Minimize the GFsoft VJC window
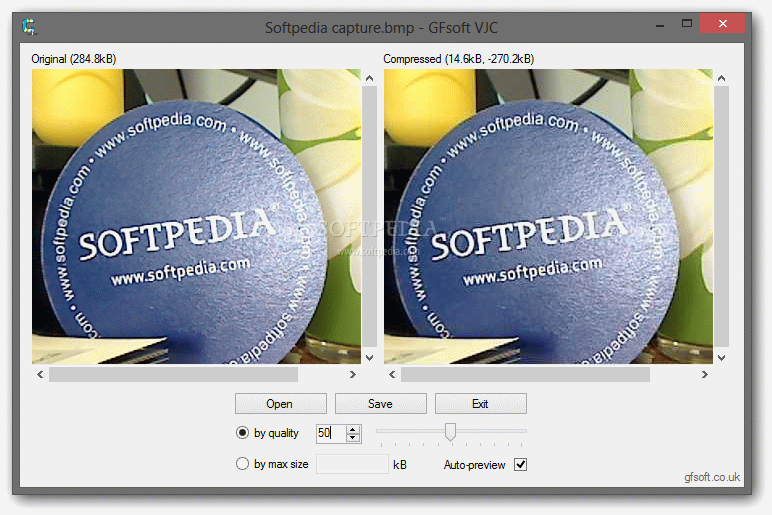 pyautogui.click(x=660, y=24)
